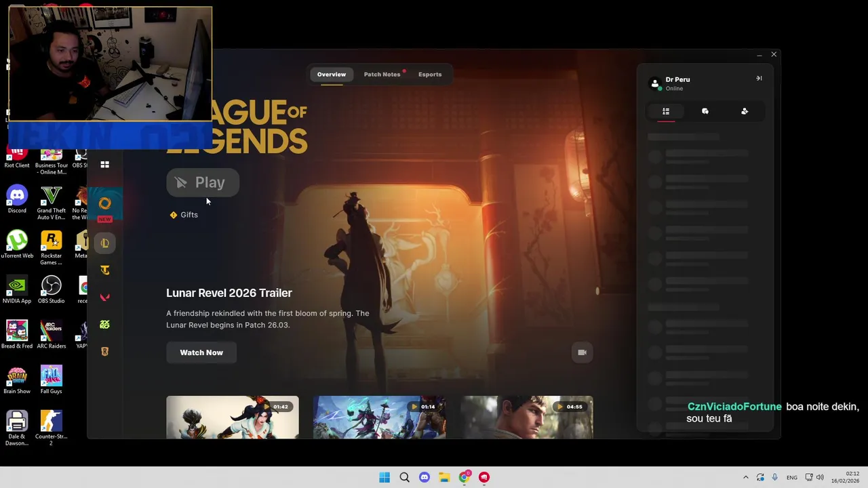Open the Brain Show desktop shortcut
This screenshot has width=868, height=488.
(x=17, y=380)
